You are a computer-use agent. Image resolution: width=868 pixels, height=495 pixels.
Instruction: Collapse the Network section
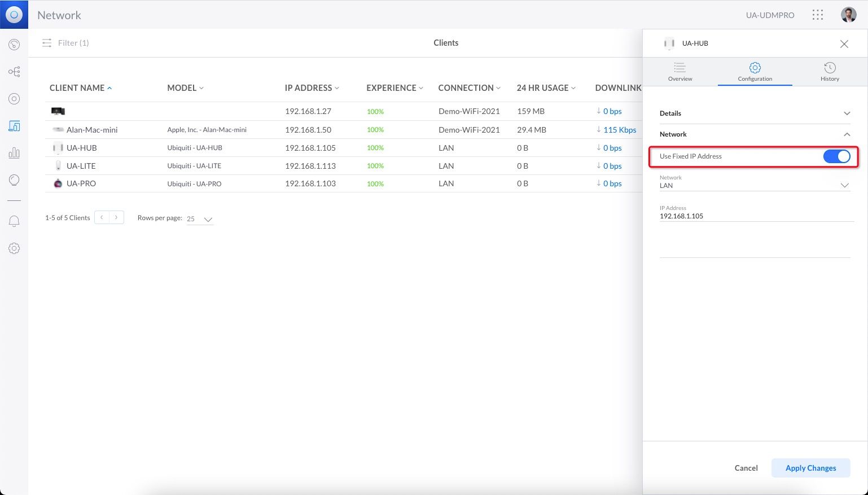coord(846,134)
